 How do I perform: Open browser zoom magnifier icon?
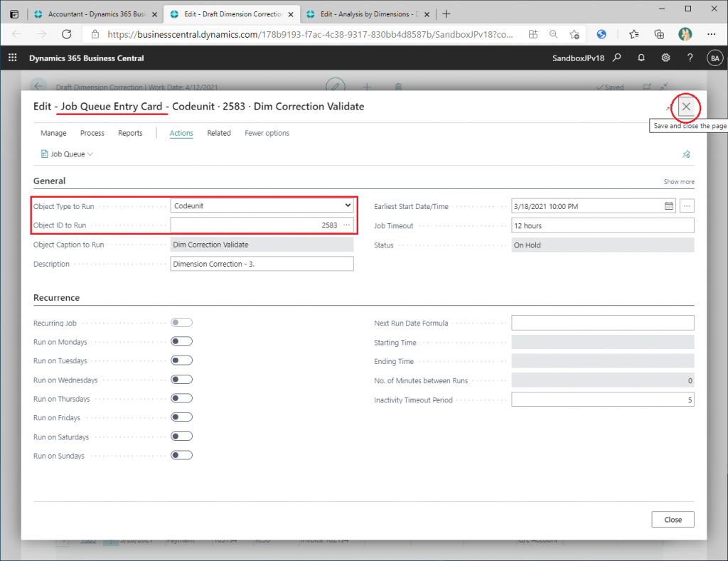point(553,34)
